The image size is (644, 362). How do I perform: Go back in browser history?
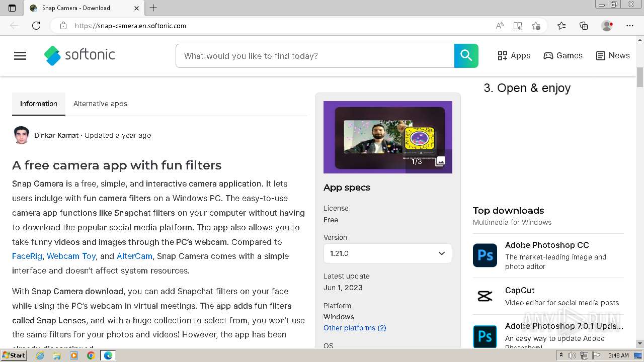pos(14,26)
